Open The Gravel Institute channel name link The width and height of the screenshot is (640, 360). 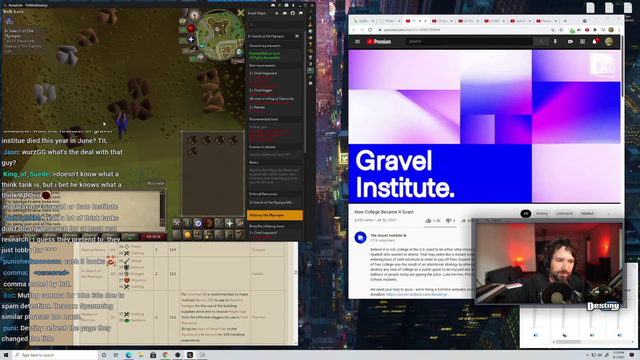click(386, 236)
